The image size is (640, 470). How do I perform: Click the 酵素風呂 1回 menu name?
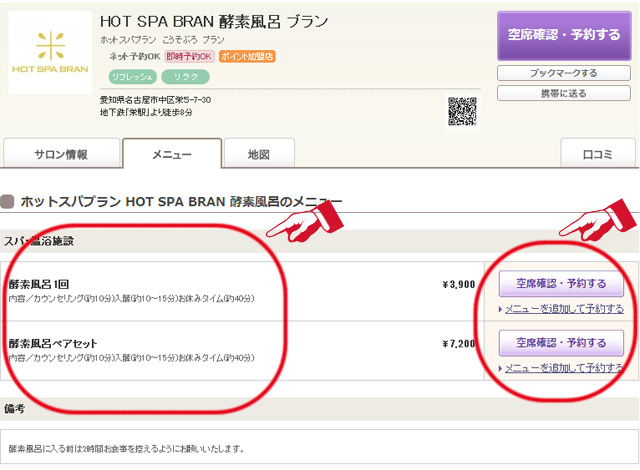(39, 284)
